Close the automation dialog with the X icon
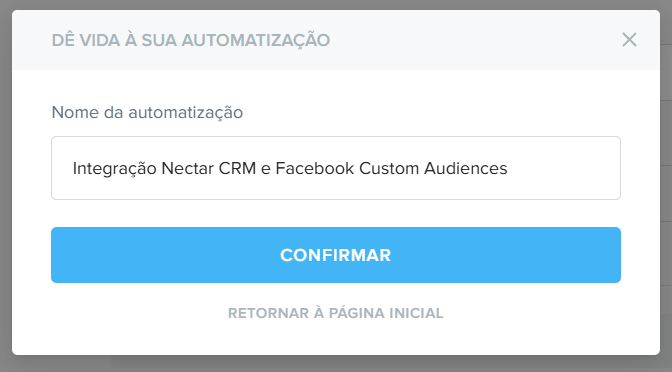The width and height of the screenshot is (672, 372). coord(629,40)
